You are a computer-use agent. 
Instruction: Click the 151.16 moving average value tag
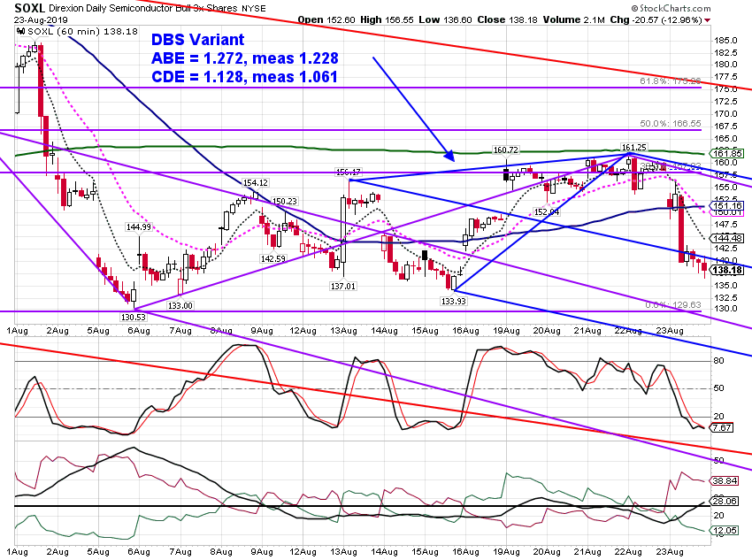[727, 206]
